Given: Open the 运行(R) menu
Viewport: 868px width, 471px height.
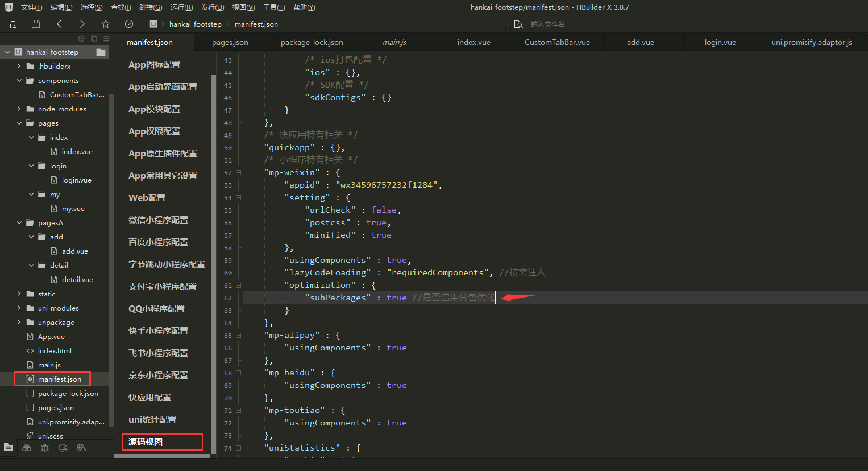Looking at the screenshot, I should coord(182,7).
